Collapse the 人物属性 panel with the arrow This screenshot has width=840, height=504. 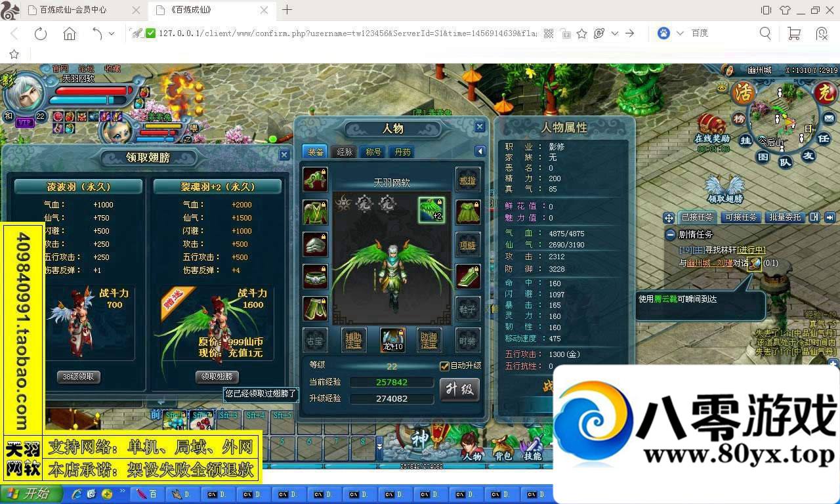[x=480, y=152]
